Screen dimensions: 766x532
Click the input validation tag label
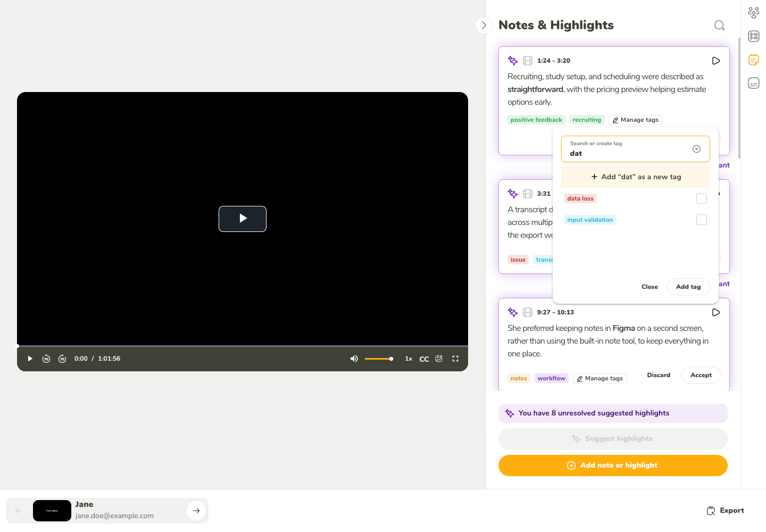[x=590, y=220]
